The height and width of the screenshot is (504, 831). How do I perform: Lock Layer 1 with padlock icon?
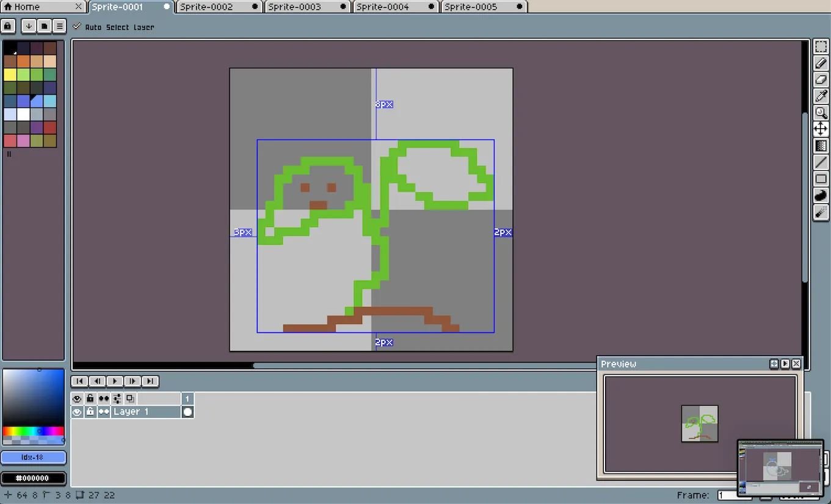tap(90, 412)
